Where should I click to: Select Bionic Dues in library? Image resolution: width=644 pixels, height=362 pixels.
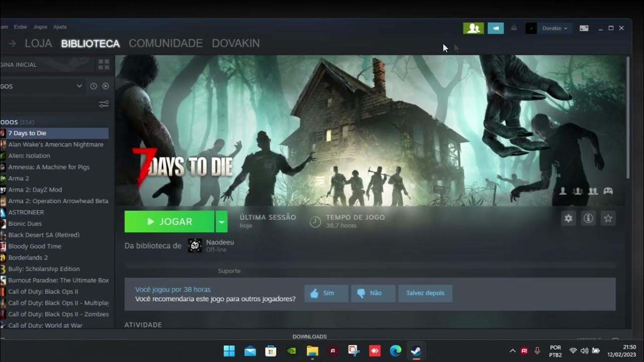point(54,224)
